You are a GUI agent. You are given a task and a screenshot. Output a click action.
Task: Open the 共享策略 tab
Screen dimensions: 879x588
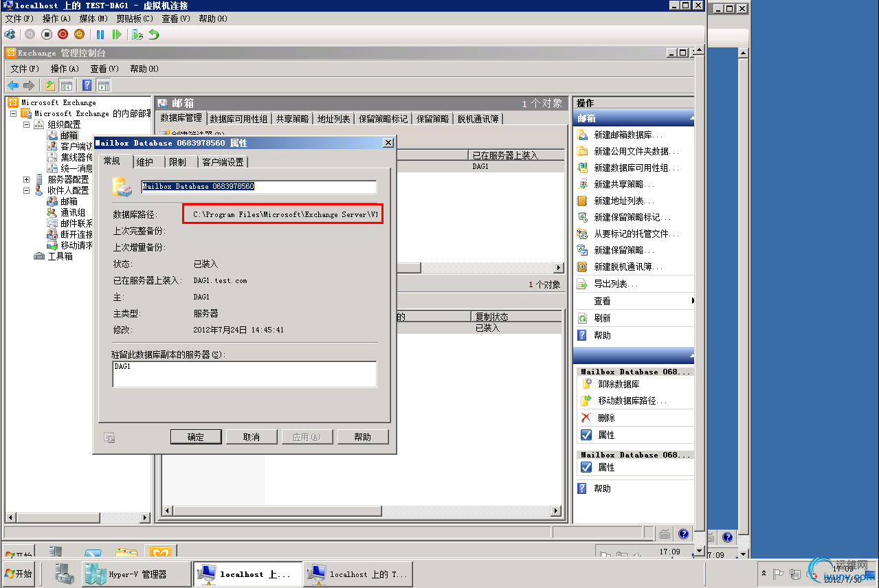293,119
